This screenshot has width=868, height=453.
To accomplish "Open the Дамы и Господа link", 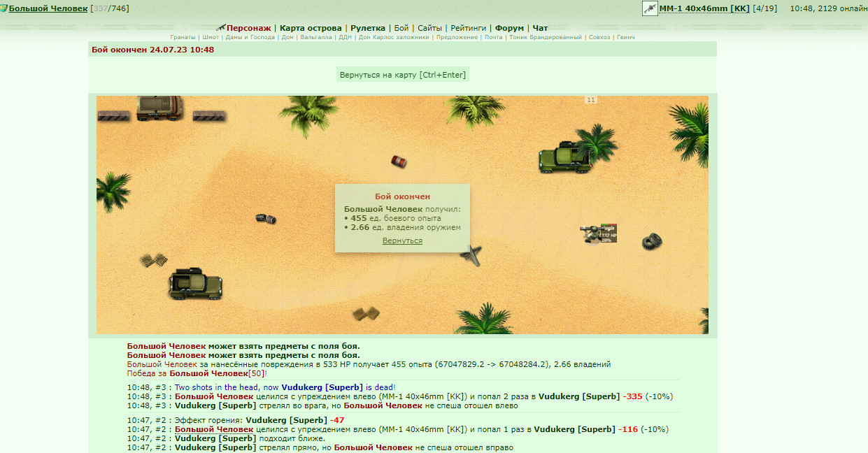I will pos(250,37).
